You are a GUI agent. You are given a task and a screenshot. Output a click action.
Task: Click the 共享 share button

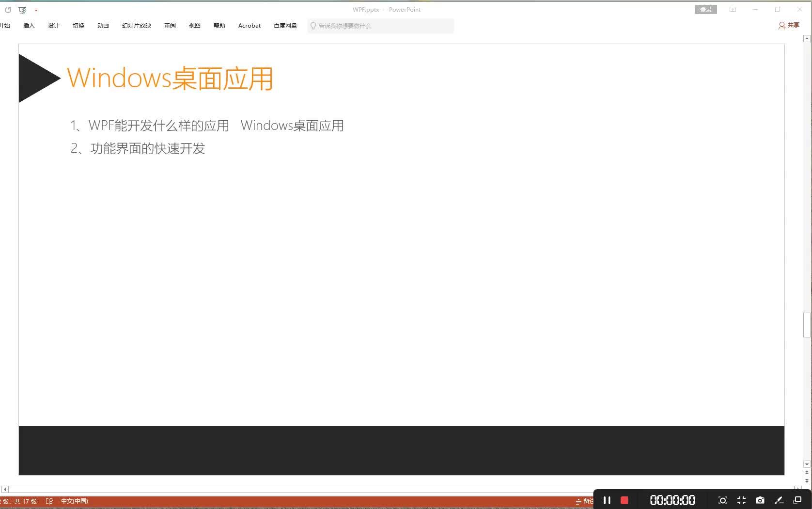click(x=789, y=25)
